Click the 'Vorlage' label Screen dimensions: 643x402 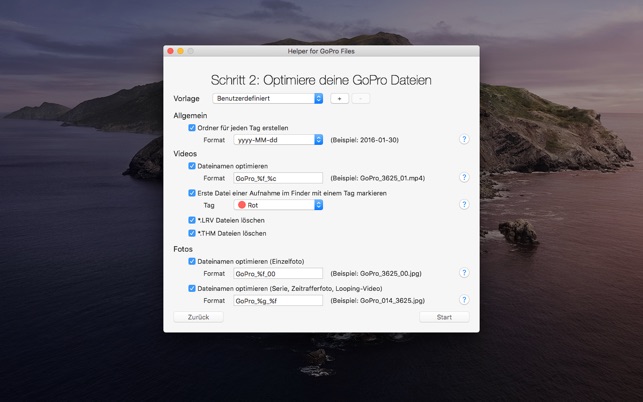[x=187, y=98]
